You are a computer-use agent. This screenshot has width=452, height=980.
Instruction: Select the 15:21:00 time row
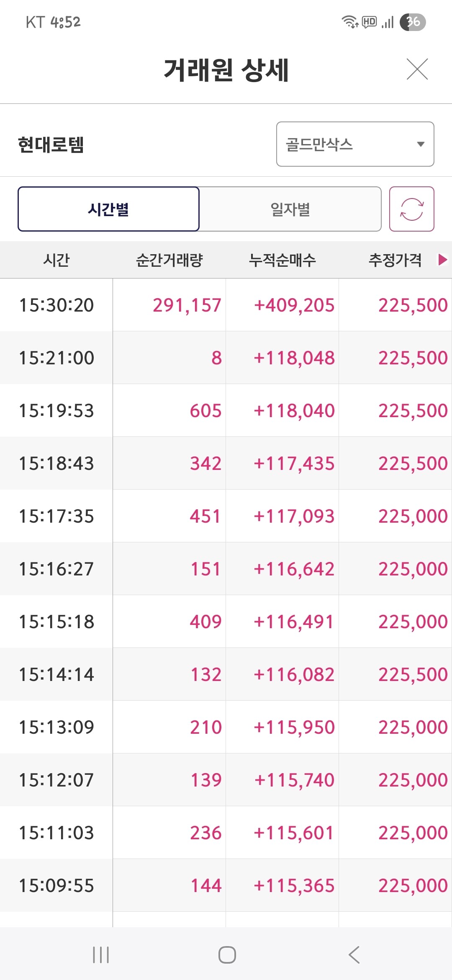pyautogui.click(x=56, y=358)
